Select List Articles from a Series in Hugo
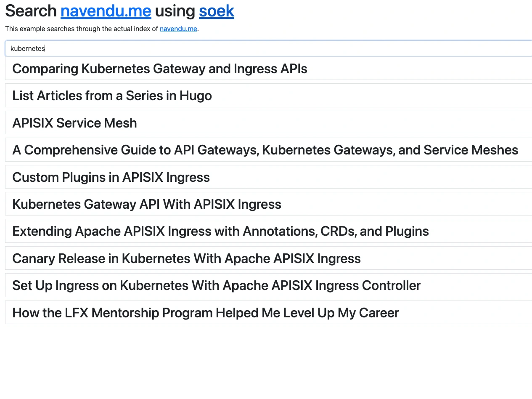532x399 pixels. 268,96
